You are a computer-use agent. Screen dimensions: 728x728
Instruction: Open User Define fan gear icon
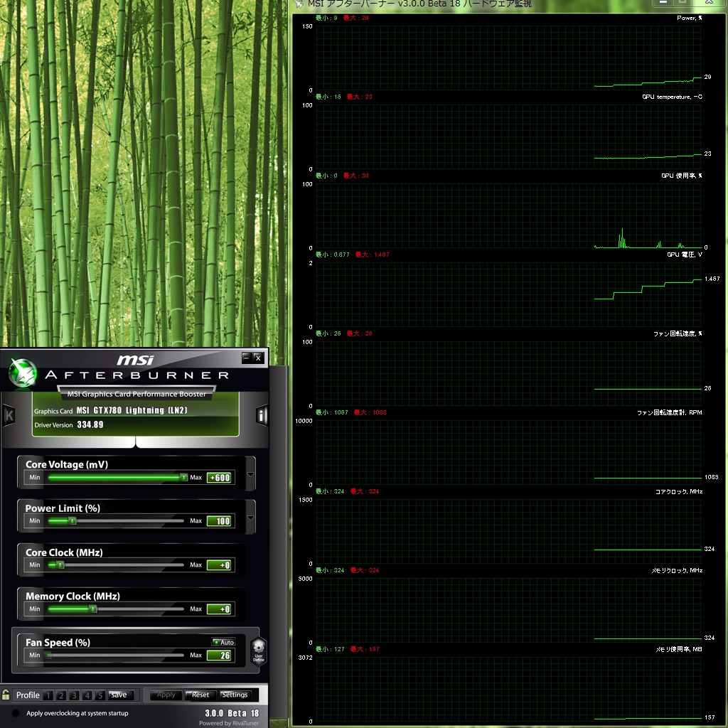(x=259, y=652)
